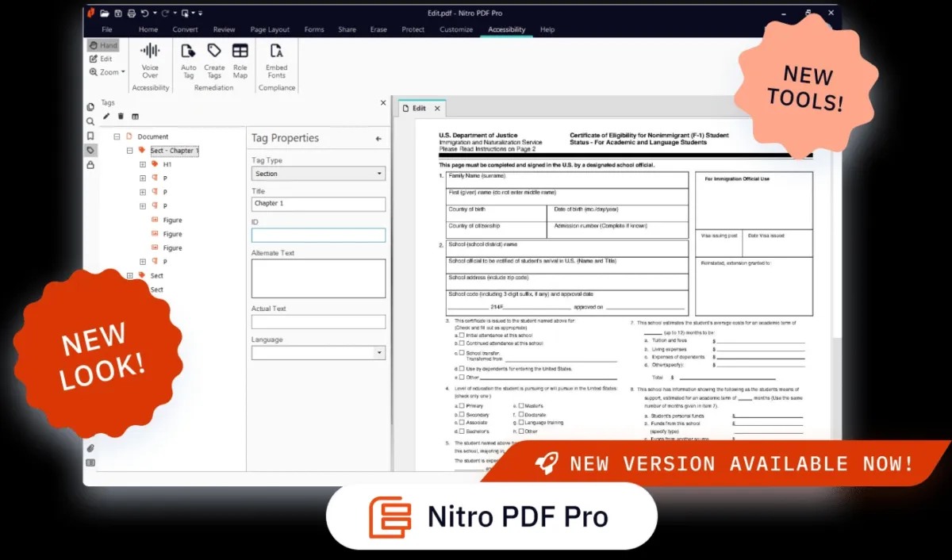The image size is (952, 560).
Task: Click inside the Title field showing Chapter 1
Action: point(317,204)
